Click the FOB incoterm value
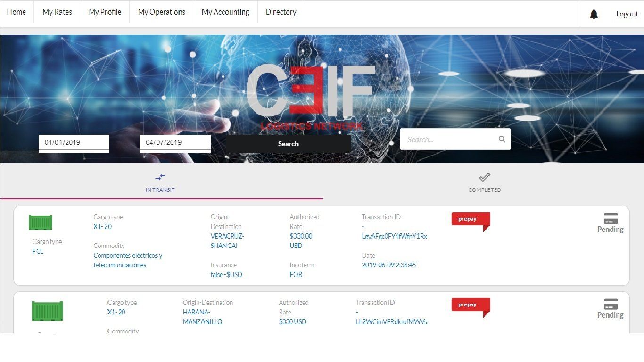 296,275
